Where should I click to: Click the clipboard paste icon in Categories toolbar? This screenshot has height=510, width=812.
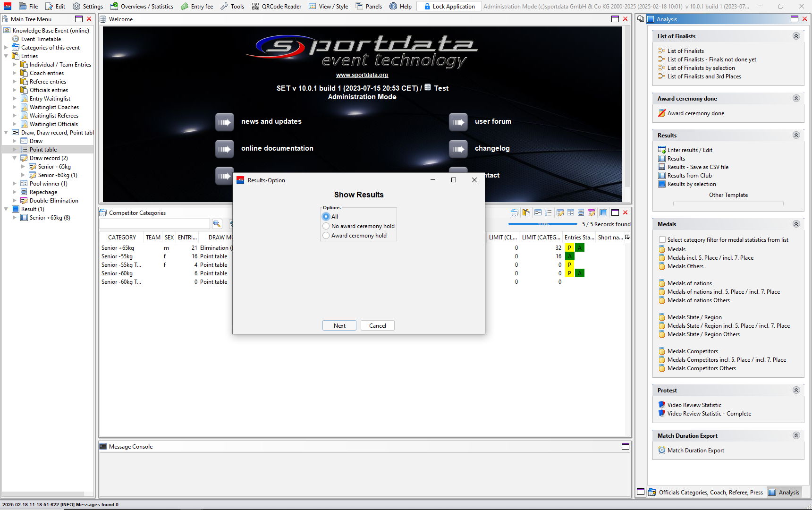coord(526,212)
